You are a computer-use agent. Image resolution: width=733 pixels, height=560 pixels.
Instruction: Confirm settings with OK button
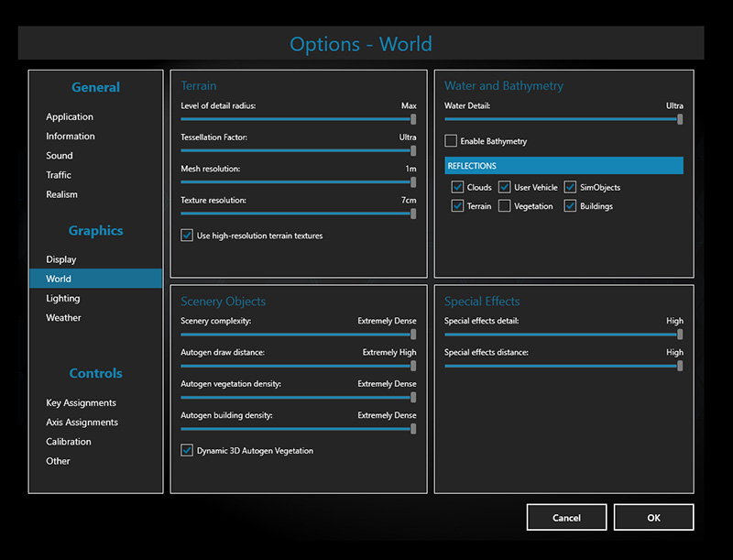point(653,518)
